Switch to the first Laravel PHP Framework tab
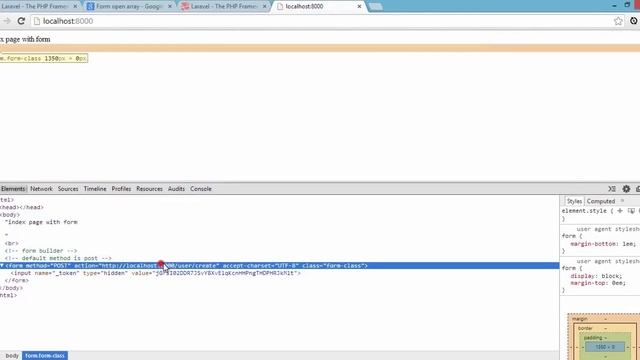The width and height of the screenshot is (640, 360). click(38, 7)
